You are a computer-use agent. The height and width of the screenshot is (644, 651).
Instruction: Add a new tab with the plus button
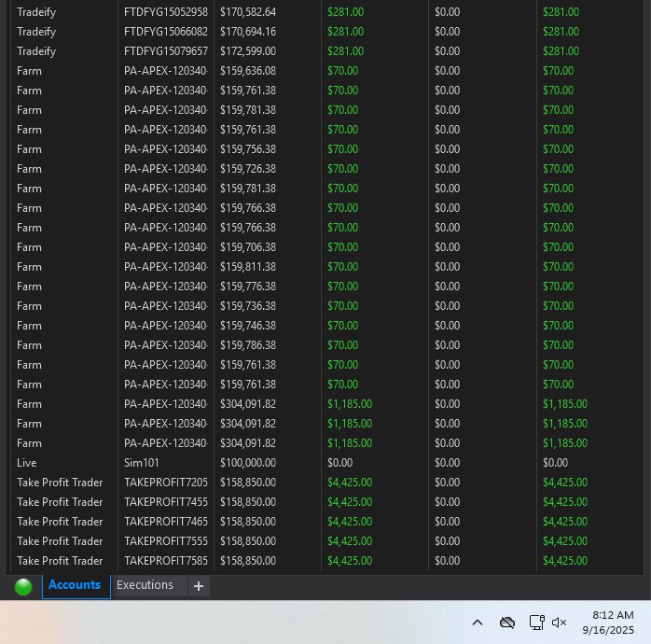click(x=199, y=586)
